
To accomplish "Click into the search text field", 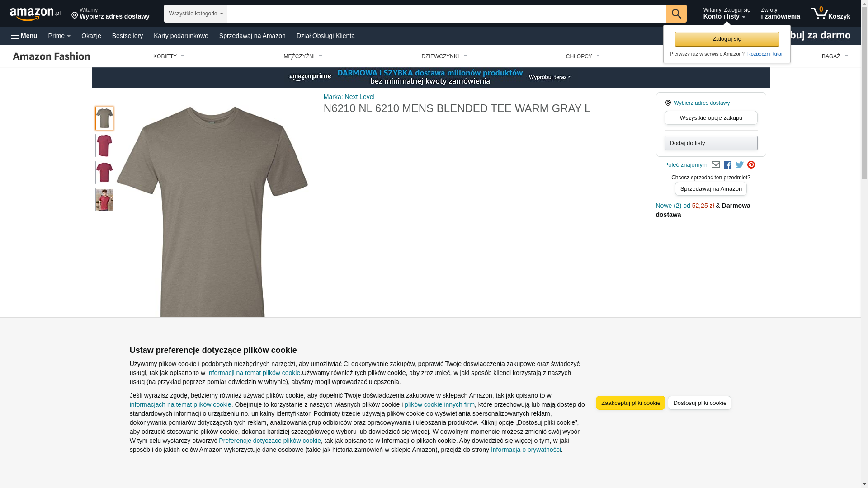I will (x=447, y=14).
